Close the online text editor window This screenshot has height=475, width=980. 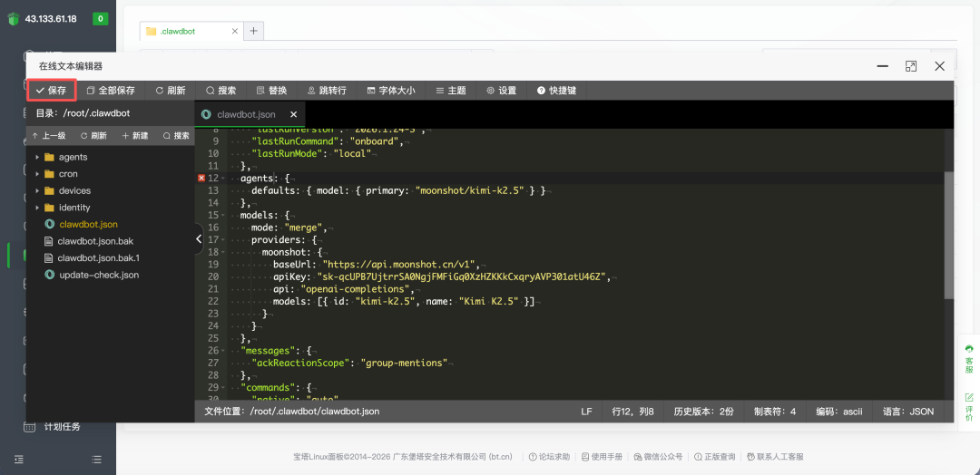tap(939, 66)
